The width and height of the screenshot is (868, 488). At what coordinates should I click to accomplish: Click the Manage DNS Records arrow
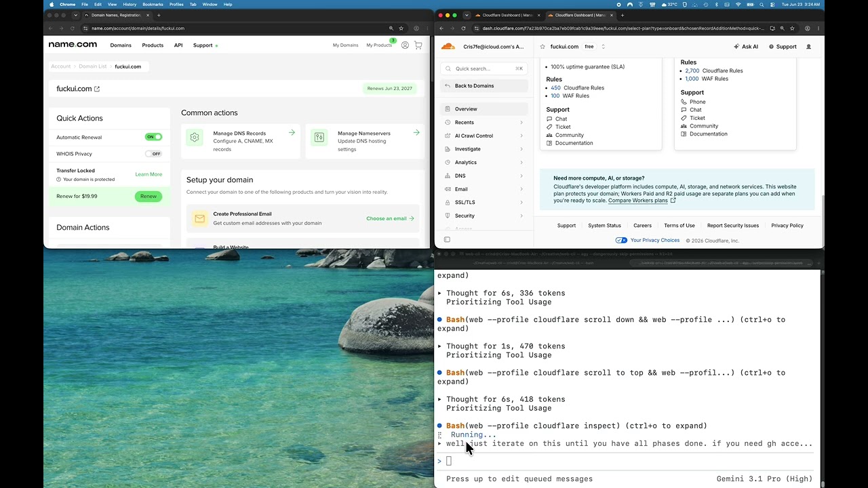[x=292, y=133]
